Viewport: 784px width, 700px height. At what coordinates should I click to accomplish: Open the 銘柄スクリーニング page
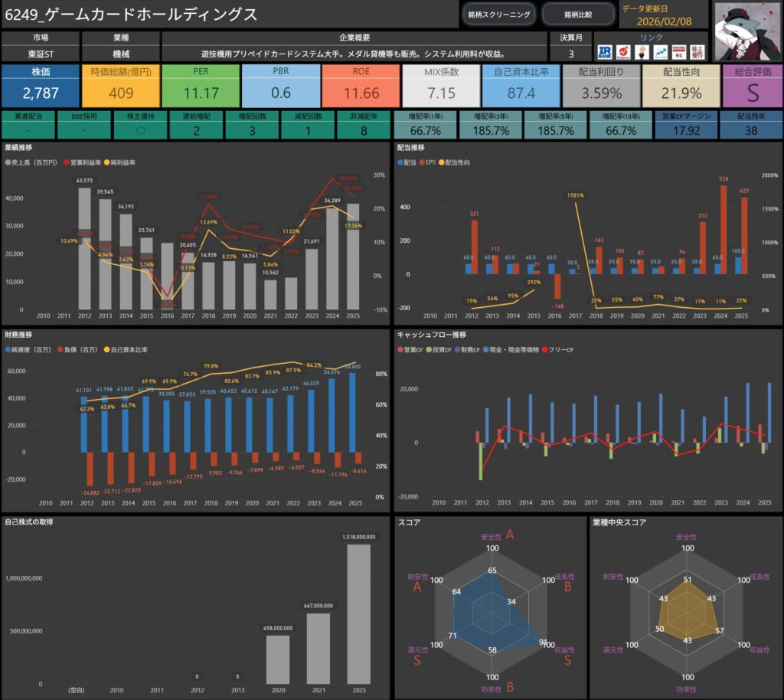point(498,15)
